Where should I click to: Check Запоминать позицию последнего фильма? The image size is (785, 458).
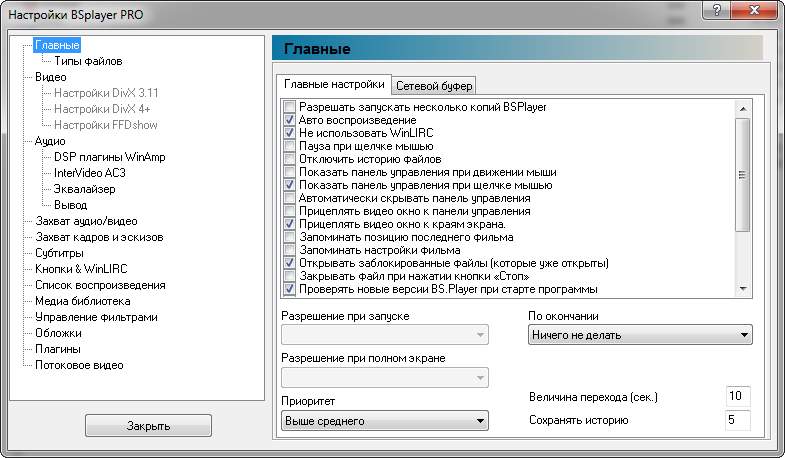click(289, 237)
